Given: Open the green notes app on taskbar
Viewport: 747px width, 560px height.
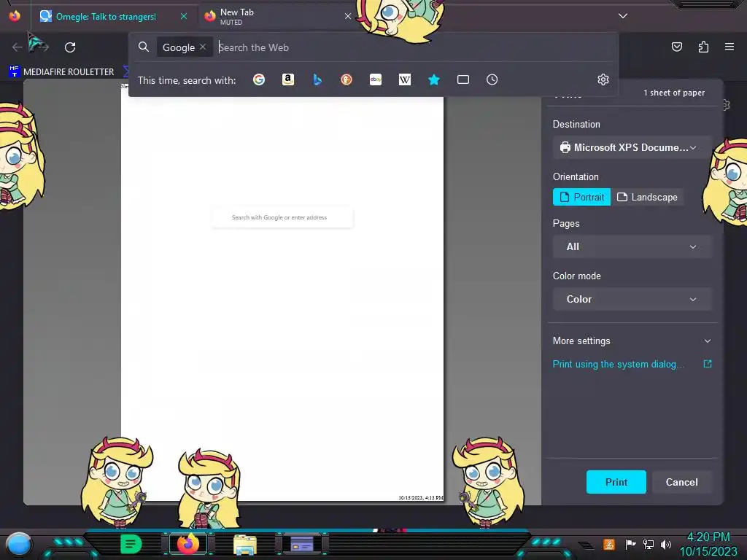Looking at the screenshot, I should (x=131, y=544).
